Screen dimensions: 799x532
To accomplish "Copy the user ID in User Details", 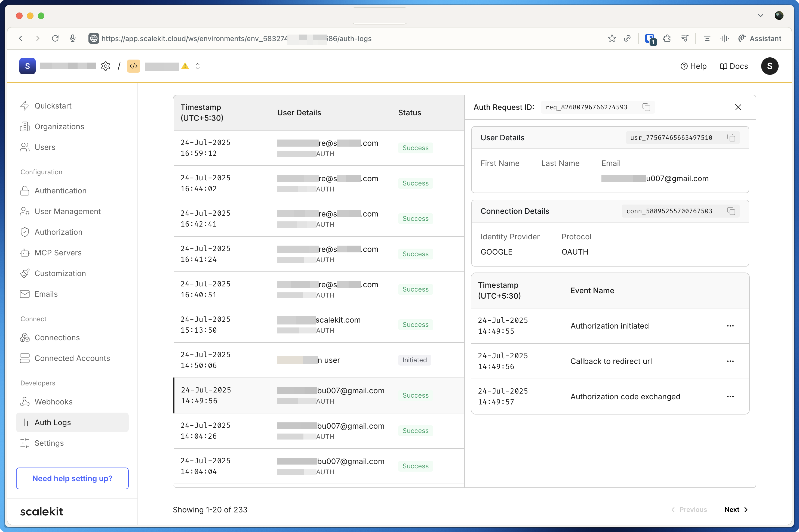I will tap(731, 138).
